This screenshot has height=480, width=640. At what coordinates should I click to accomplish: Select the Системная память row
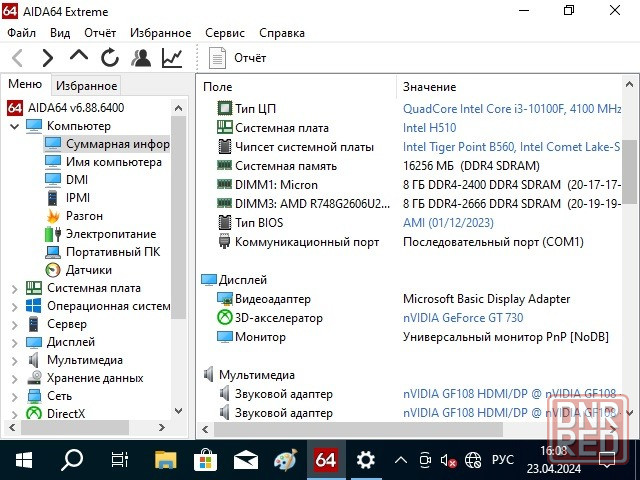click(x=411, y=166)
